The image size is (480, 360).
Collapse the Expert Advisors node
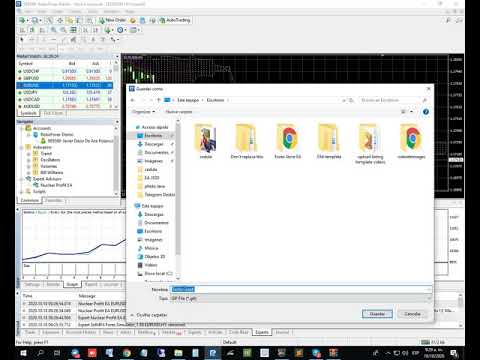click(x=22, y=179)
